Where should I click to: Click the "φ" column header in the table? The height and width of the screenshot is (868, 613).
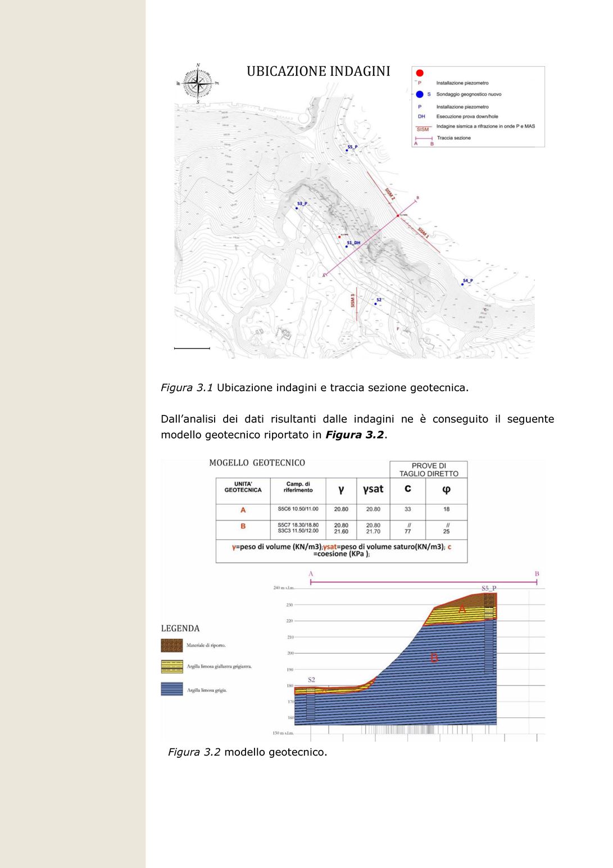pyautogui.click(x=446, y=489)
